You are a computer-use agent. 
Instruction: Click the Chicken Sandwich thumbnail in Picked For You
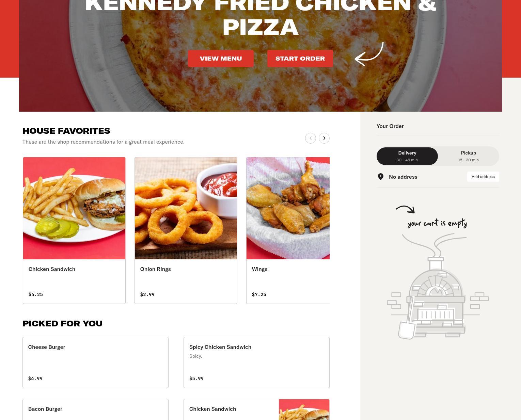[304, 410]
